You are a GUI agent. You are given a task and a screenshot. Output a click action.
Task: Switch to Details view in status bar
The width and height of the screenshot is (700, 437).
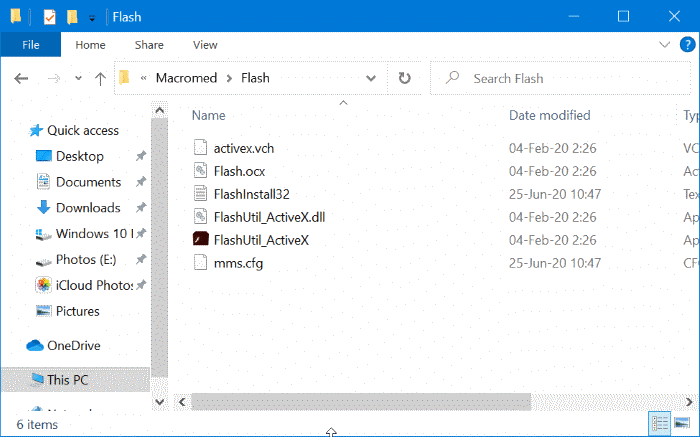(x=659, y=423)
